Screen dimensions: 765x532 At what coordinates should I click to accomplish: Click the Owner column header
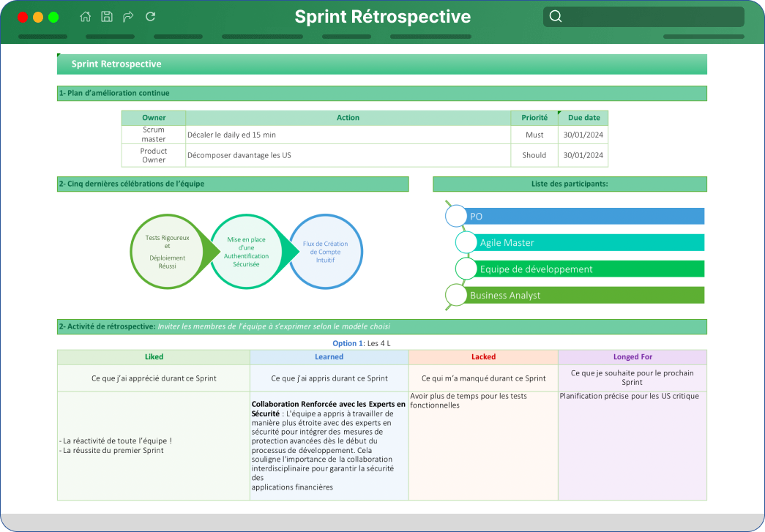click(x=154, y=118)
